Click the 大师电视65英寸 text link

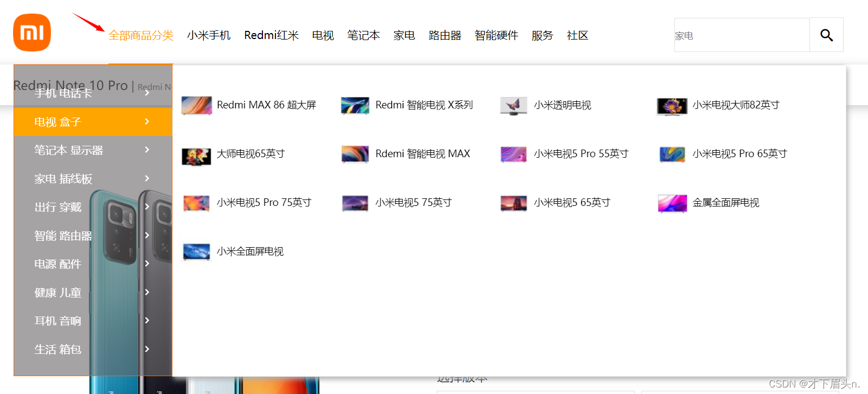(x=250, y=154)
